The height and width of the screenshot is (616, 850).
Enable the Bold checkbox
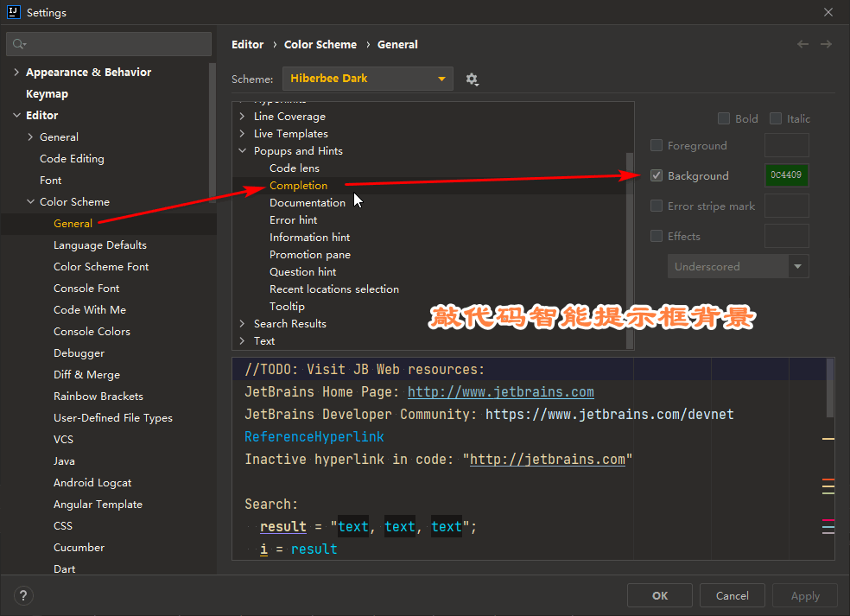click(724, 118)
